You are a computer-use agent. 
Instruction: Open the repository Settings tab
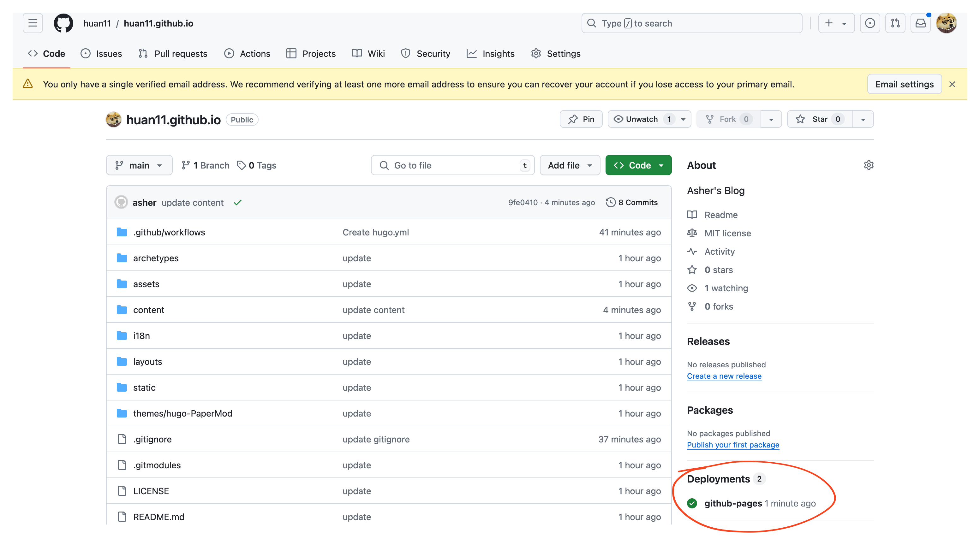pos(556,54)
